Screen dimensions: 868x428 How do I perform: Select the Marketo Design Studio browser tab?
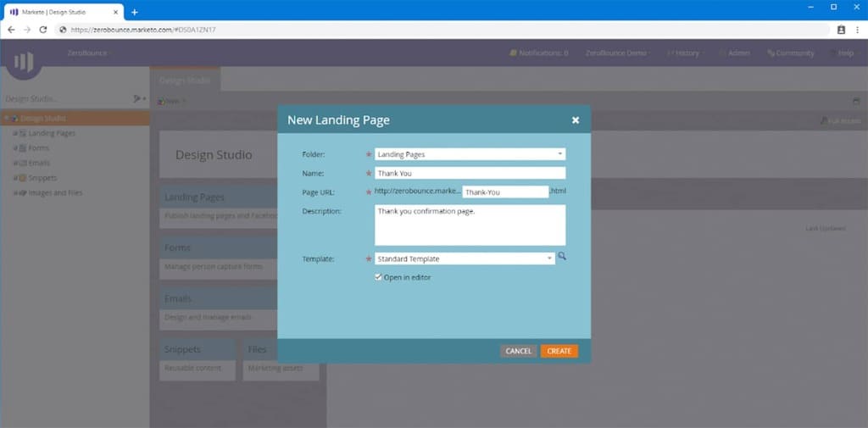point(64,12)
